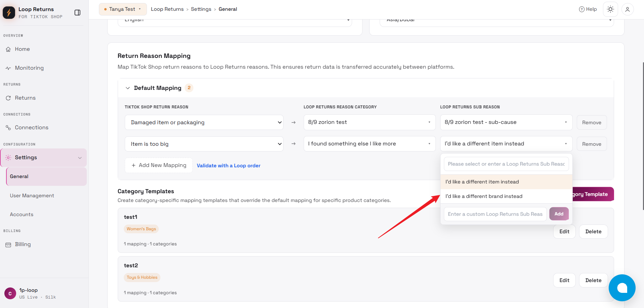Collapse the sidebar panel toggle
644x308 pixels.
click(77, 12)
